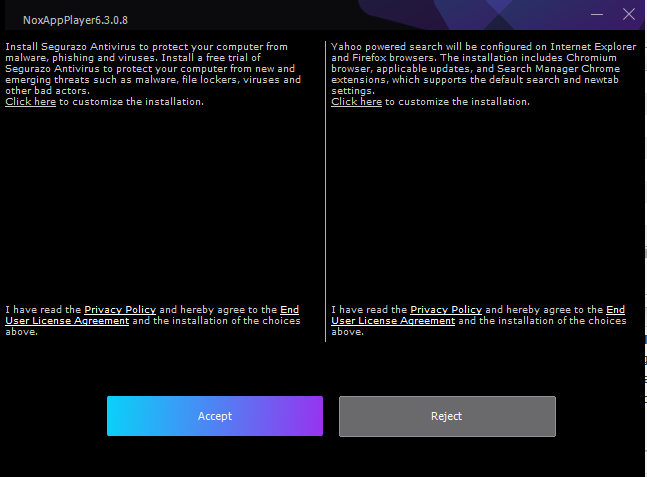The image size is (647, 477).
Task: Open Click here link under Segurazo Antivirus offer
Action: [x=31, y=102]
